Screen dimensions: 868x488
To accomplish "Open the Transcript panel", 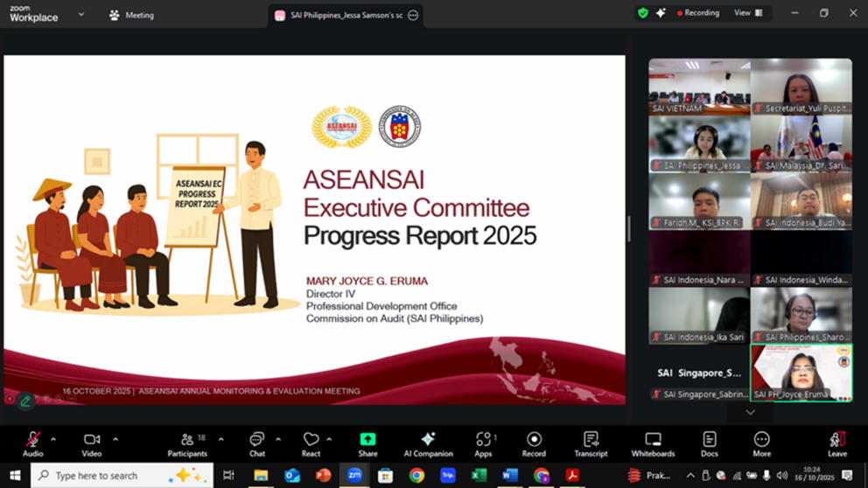I will click(591, 443).
